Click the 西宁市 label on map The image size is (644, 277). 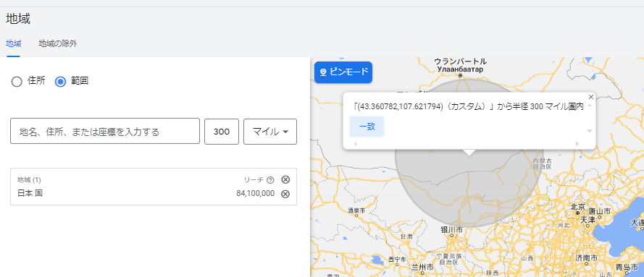[x=397, y=260]
